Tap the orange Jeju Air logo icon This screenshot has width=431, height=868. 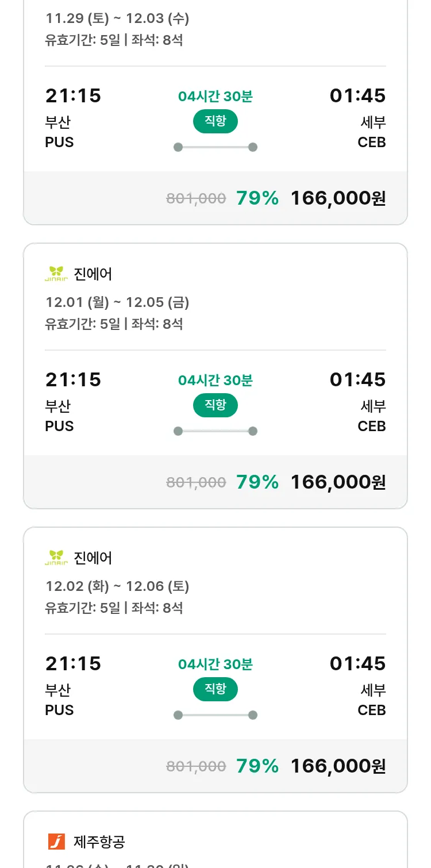point(56,842)
